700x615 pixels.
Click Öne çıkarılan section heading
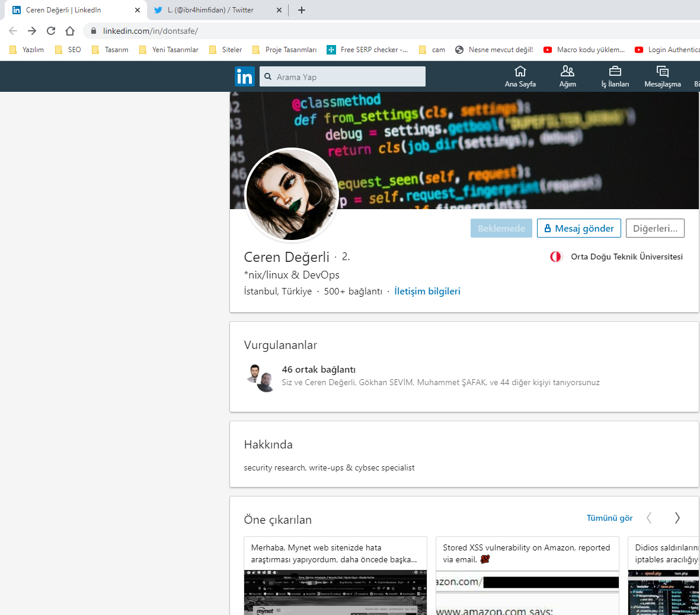click(277, 520)
